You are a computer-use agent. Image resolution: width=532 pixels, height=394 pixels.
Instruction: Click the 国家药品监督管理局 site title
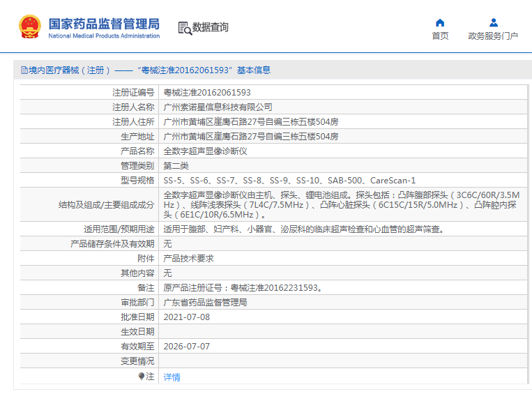coord(104,24)
